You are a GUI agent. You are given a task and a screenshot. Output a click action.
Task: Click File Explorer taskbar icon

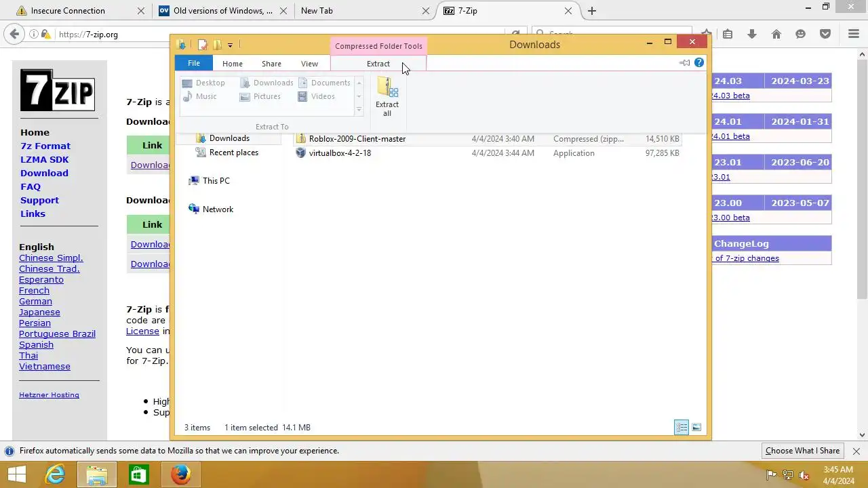[x=97, y=474]
